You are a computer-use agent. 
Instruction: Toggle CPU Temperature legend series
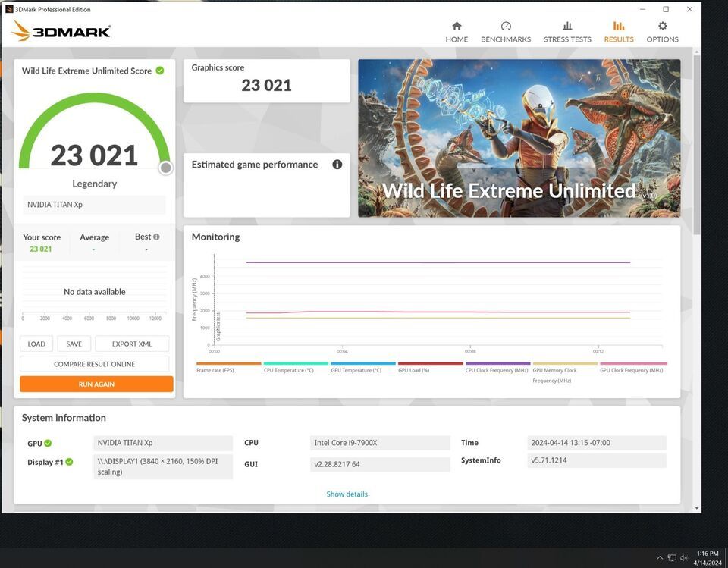(296, 367)
